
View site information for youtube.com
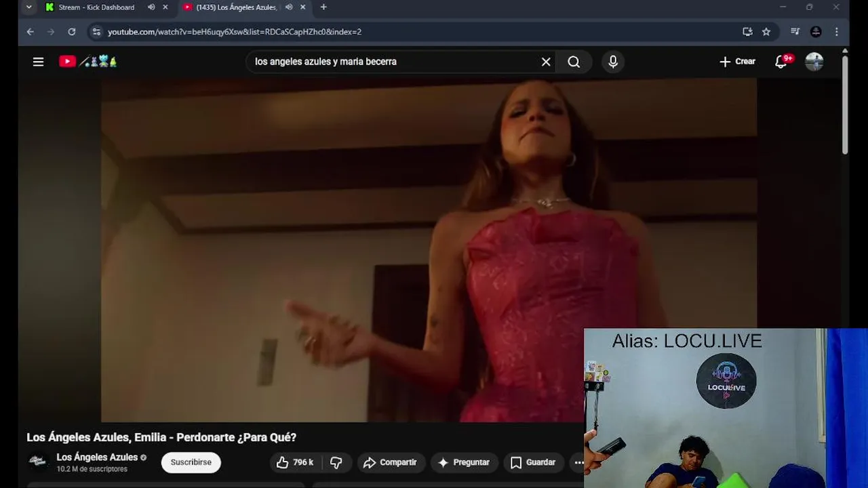pyautogui.click(x=97, y=32)
